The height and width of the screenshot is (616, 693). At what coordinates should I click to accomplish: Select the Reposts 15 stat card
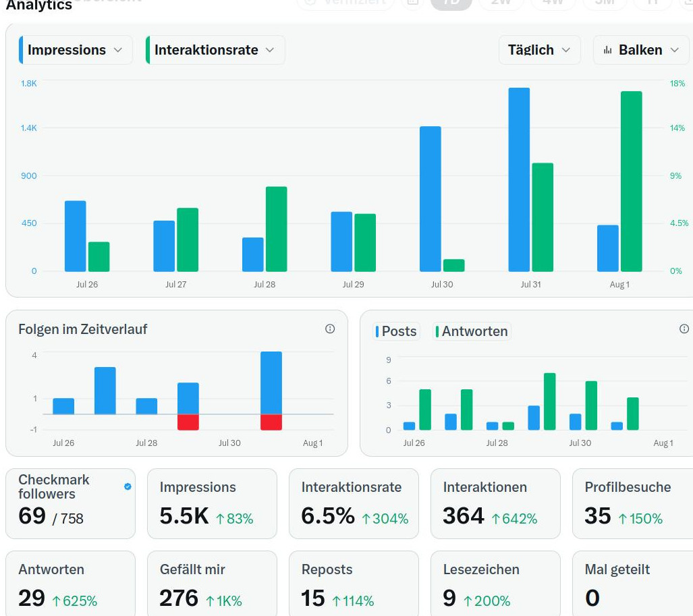point(354,584)
